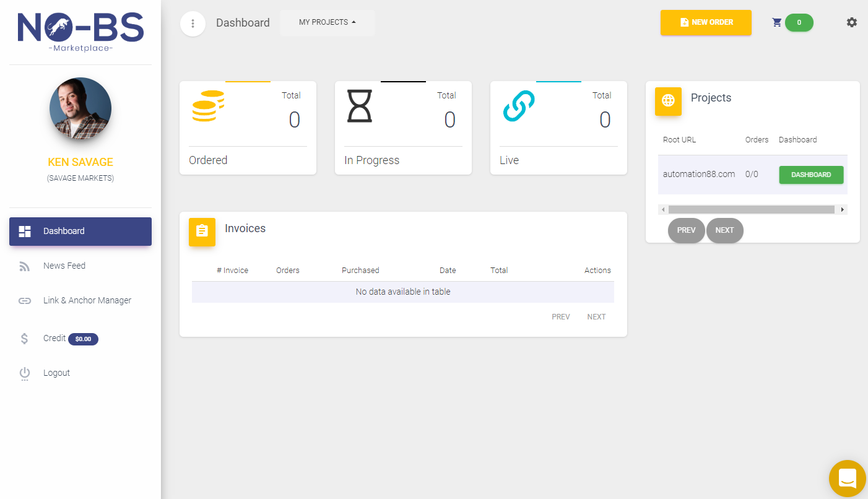This screenshot has height=499, width=868.
Task: Sort invoices by Orders column header
Action: point(288,271)
